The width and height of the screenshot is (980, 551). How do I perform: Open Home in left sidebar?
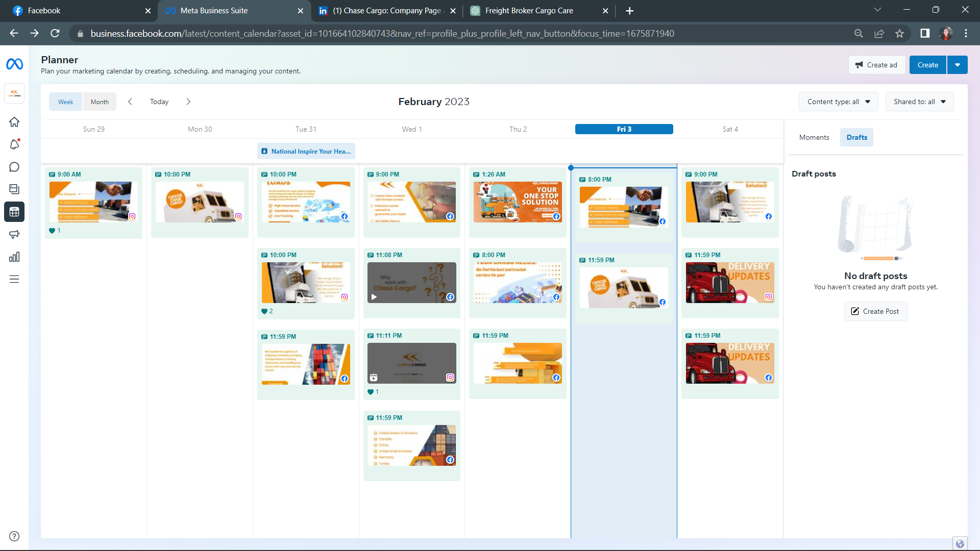click(x=14, y=122)
